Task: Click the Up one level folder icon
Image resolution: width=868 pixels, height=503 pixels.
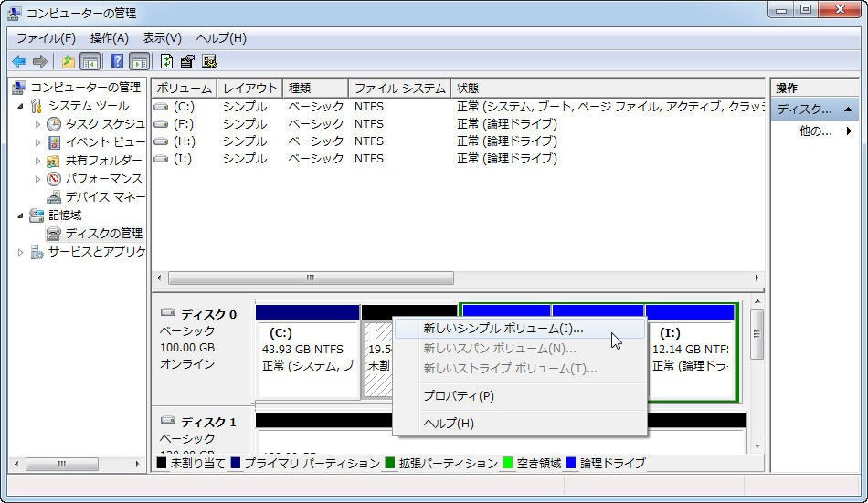Action: (x=69, y=61)
